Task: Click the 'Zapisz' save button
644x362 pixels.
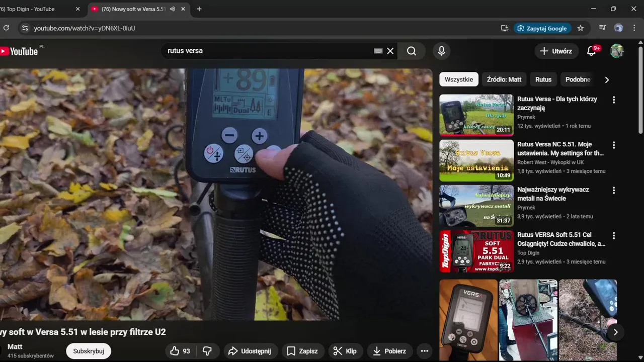Action: pyautogui.click(x=302, y=351)
